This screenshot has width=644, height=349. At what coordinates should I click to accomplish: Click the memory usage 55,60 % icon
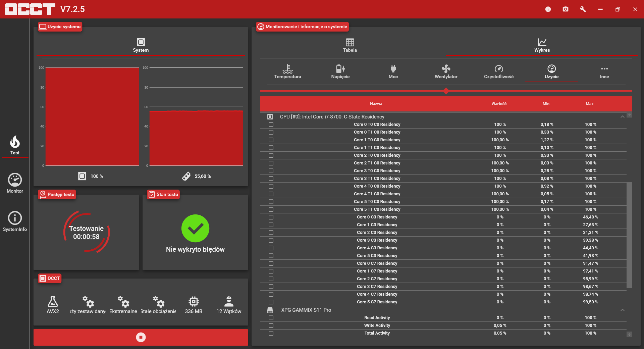coord(186,176)
